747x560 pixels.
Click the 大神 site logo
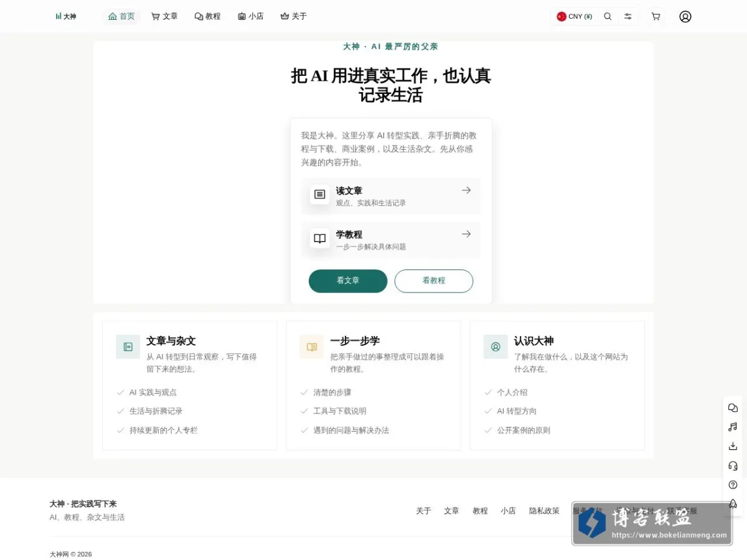(65, 16)
